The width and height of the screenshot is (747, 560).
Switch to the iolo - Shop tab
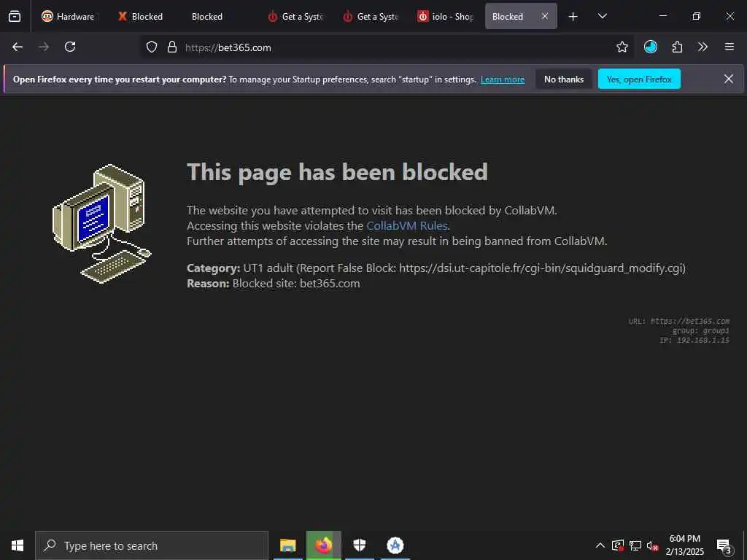(x=446, y=17)
